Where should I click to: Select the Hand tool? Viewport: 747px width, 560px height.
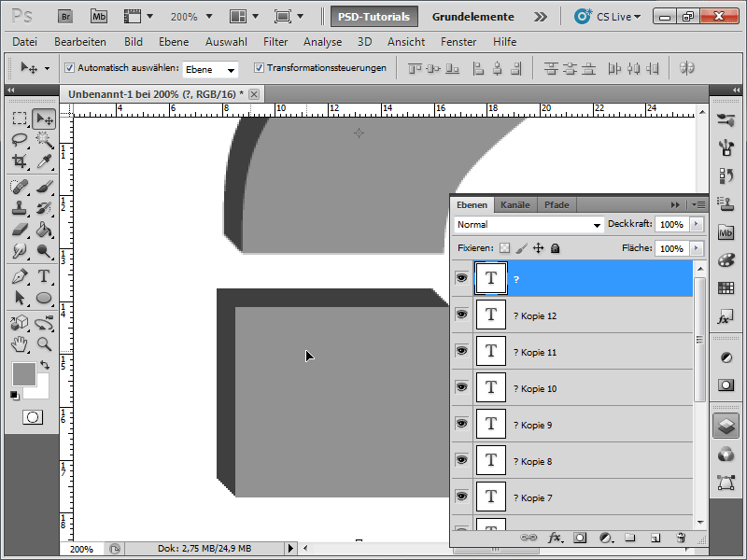pos(20,343)
